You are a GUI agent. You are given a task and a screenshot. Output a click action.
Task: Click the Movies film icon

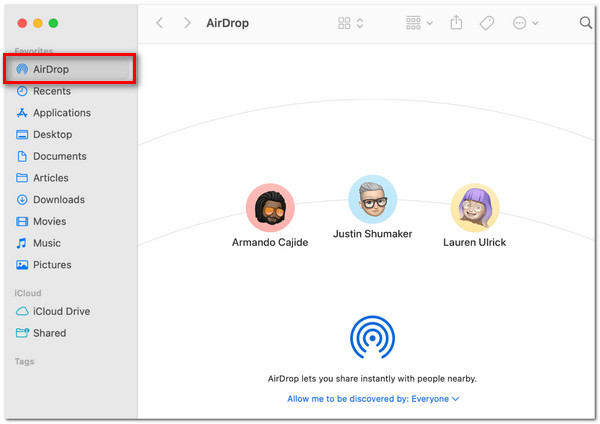[x=22, y=222]
